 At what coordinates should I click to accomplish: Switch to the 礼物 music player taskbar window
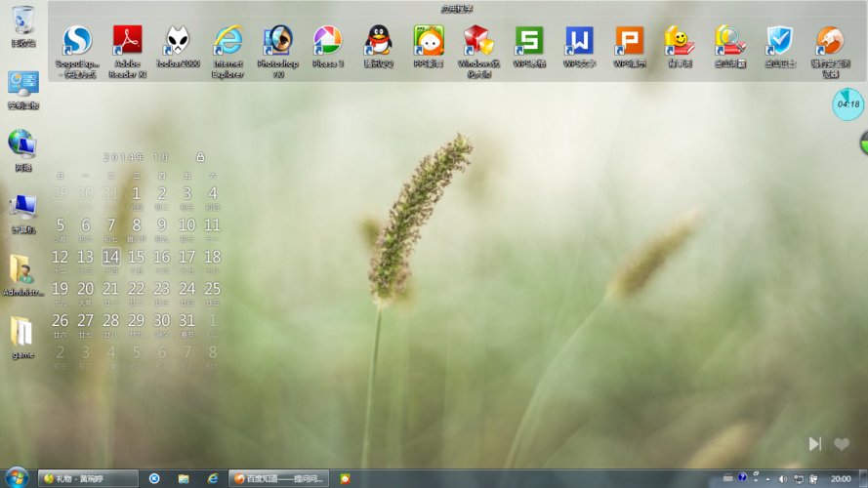tap(88, 479)
